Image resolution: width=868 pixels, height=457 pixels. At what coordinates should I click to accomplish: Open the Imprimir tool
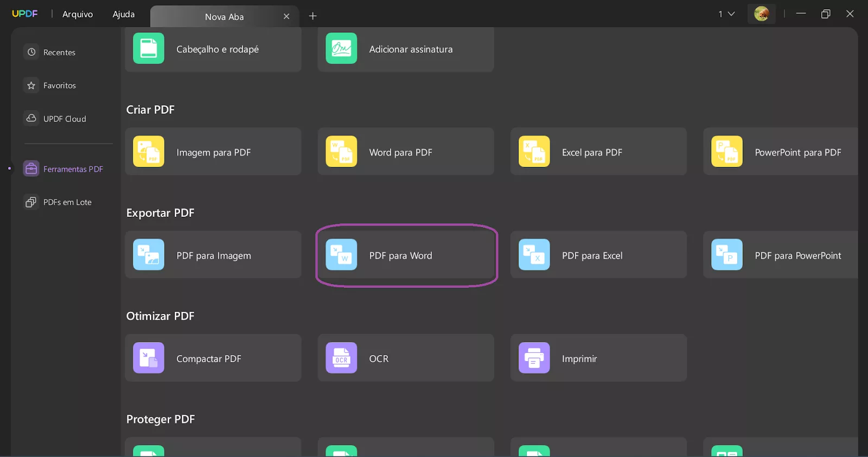[598, 358]
